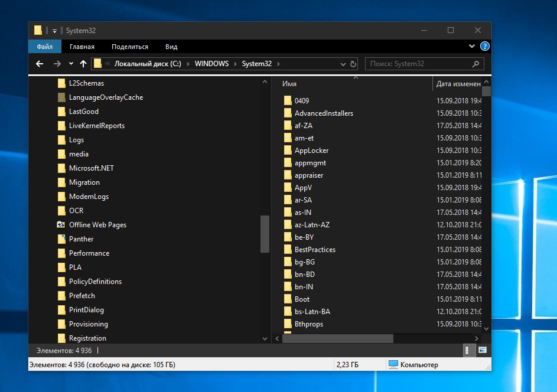This screenshot has width=557, height=392.
Task: Click the refresh icon in address bar
Action: click(353, 64)
